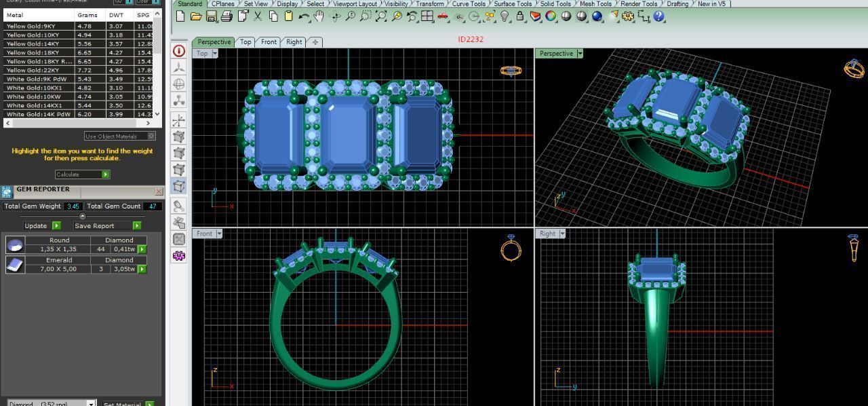The height and width of the screenshot is (406, 868).
Task: Copy selection using the copy icon
Action: (x=273, y=16)
